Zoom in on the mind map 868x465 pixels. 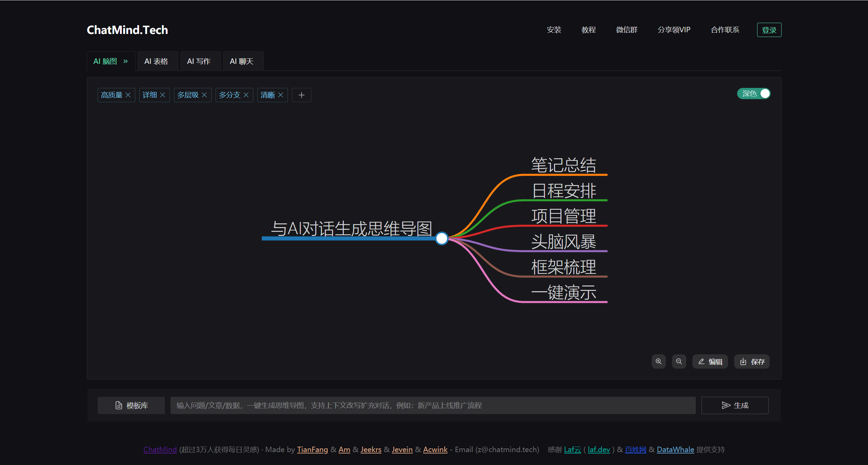click(x=658, y=361)
